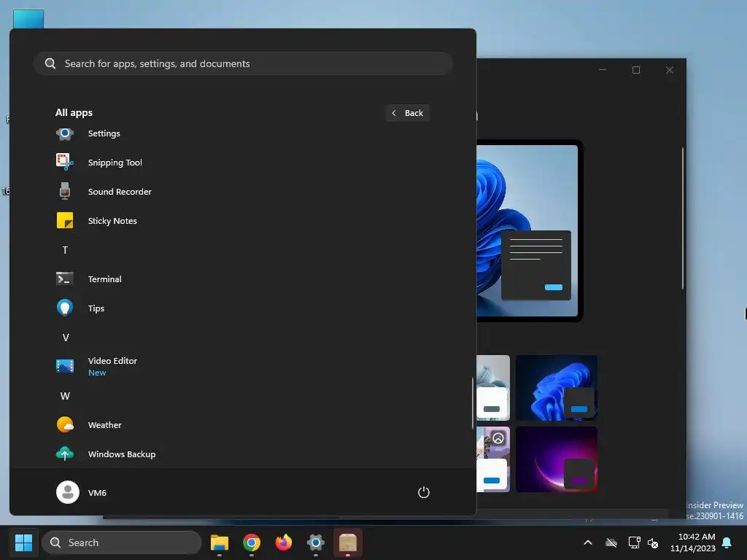747x560 pixels.
Task: Jump via the letter V section header
Action: tap(65, 338)
